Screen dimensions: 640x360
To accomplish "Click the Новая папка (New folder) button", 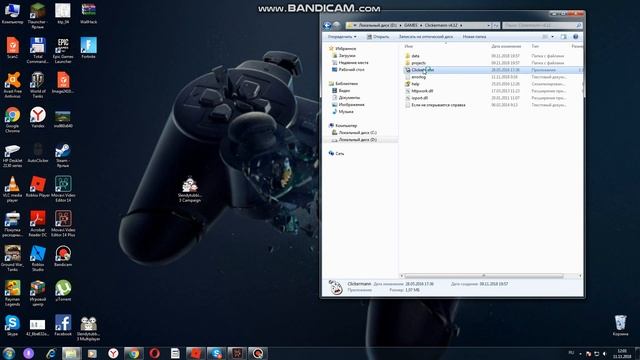I will 474,37.
